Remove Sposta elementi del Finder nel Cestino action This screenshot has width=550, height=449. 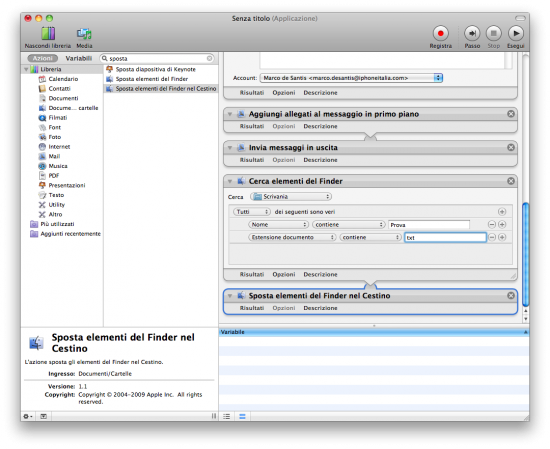click(511, 296)
